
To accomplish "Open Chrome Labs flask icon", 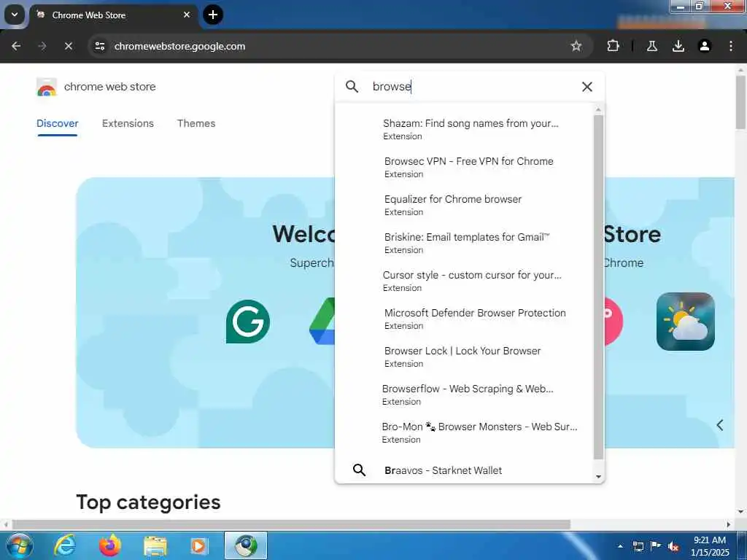I will tap(652, 46).
